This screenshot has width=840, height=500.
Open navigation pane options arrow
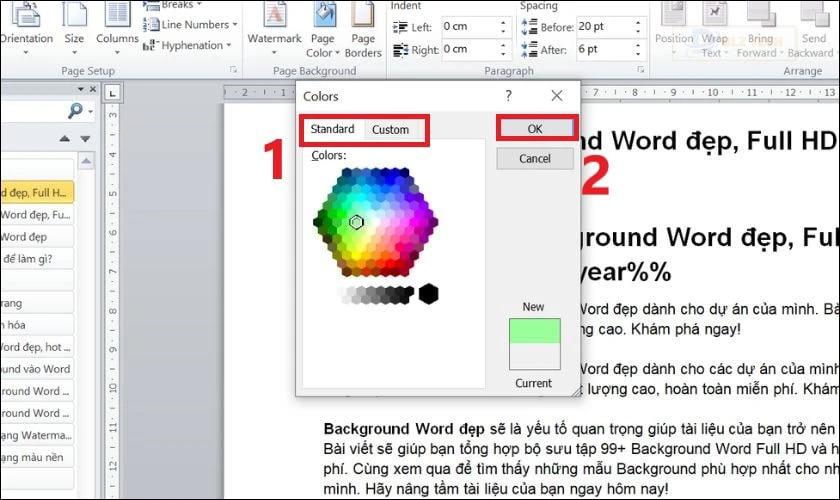tap(81, 89)
